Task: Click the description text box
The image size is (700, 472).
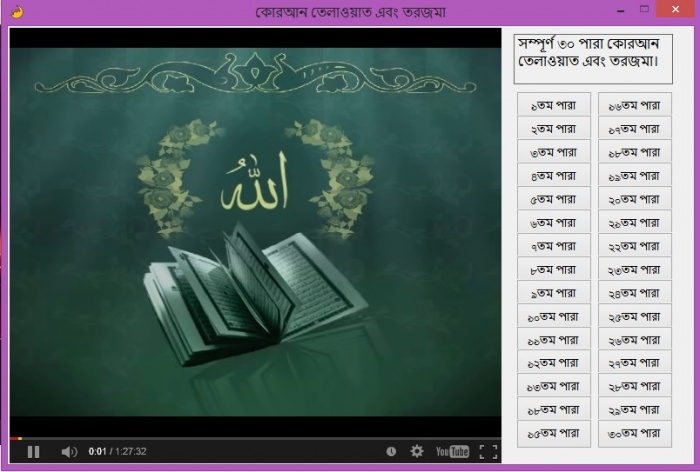Action: click(593, 59)
